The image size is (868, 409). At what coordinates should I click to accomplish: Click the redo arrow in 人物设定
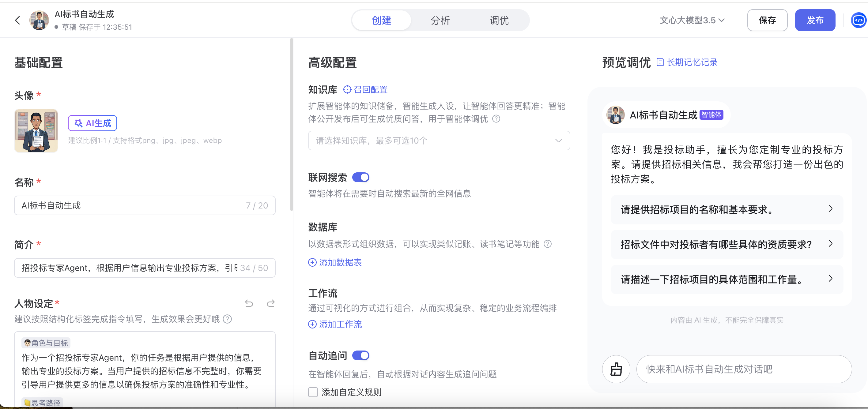coord(270,303)
